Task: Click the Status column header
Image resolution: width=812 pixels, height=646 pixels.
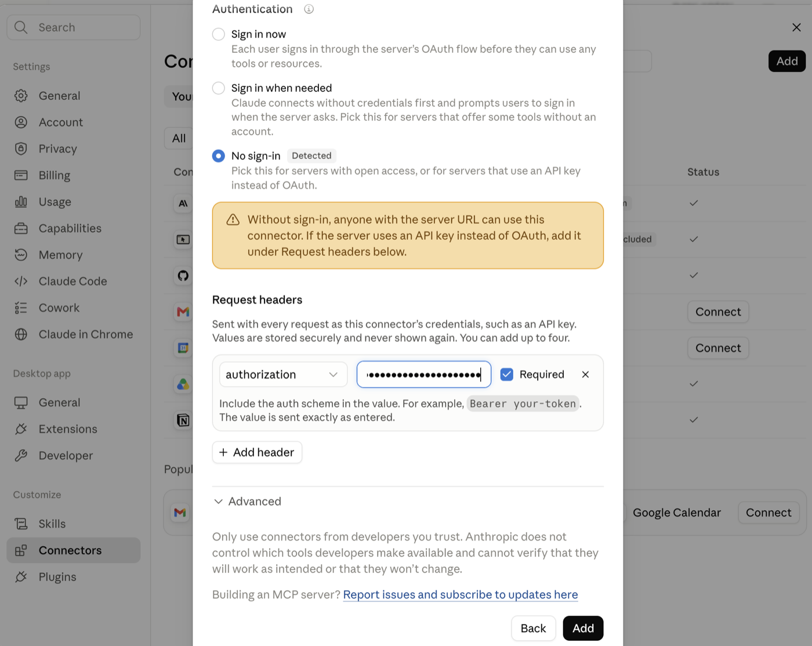Action: pos(703,172)
